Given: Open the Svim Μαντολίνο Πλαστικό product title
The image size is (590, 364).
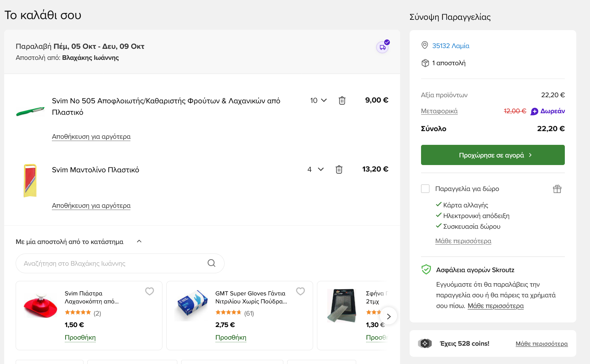Looking at the screenshot, I should [95, 170].
